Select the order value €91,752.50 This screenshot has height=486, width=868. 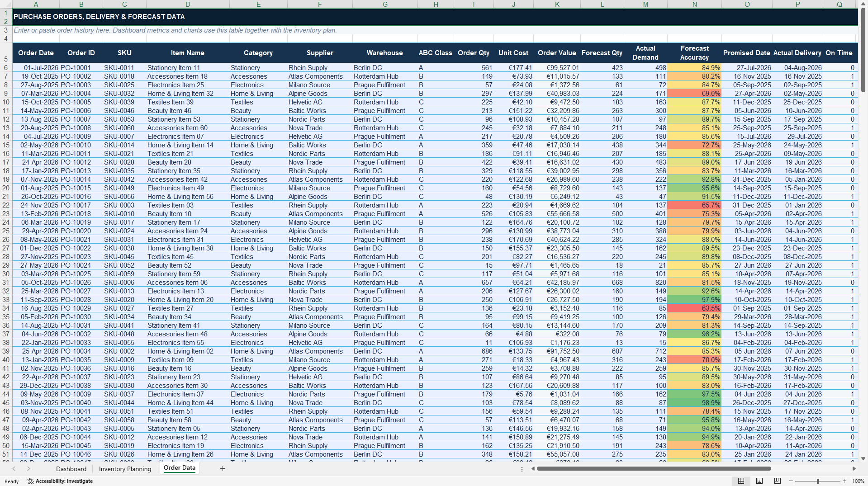point(557,351)
